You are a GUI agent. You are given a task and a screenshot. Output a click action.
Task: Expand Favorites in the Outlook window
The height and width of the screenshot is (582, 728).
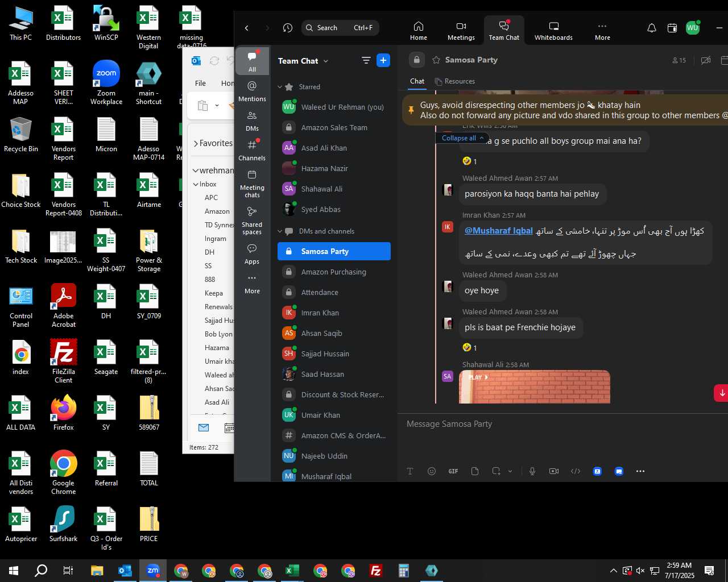pos(196,143)
